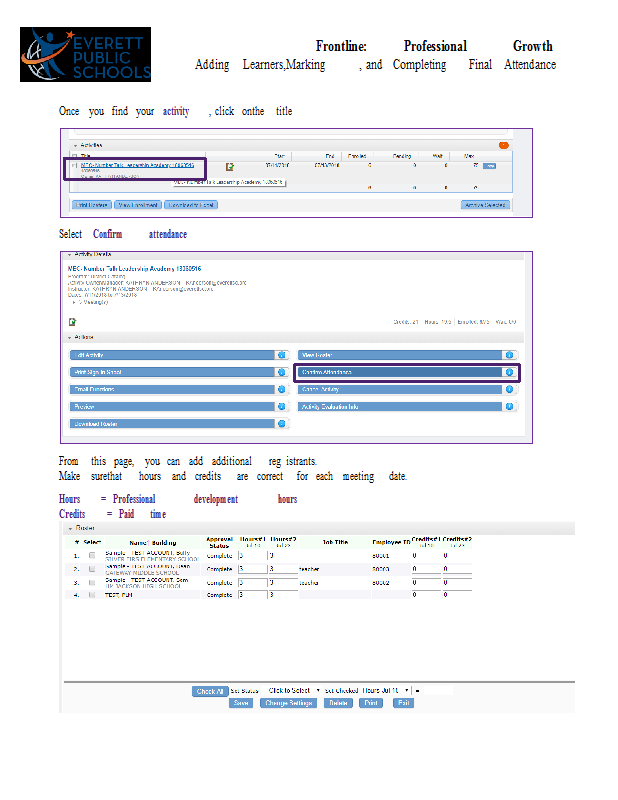Image resolution: width=618 pixels, height=800 pixels.
Task: Open the Set Status 'Click to Select' dropdown
Action: click(292, 690)
